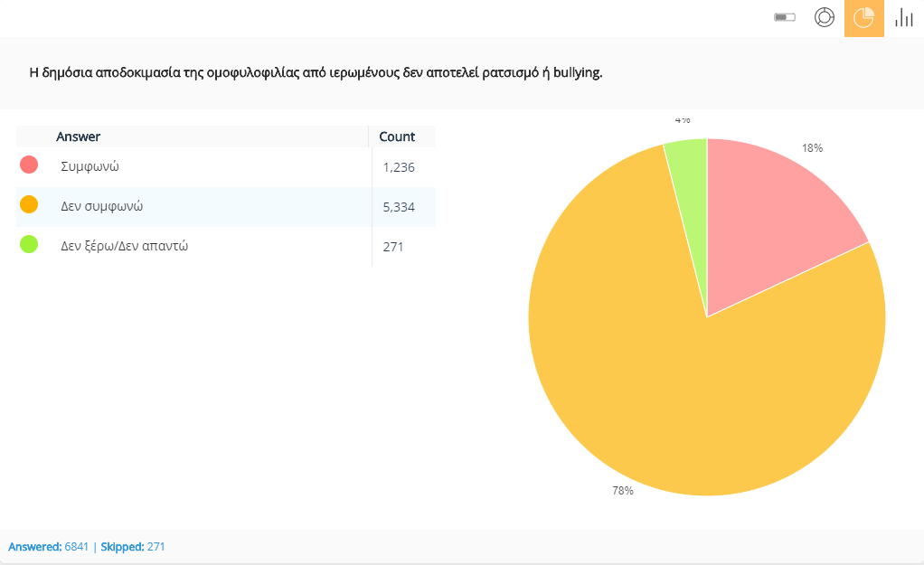Select the Δεν συμφωνώ answer label
The image size is (924, 565).
tap(102, 206)
